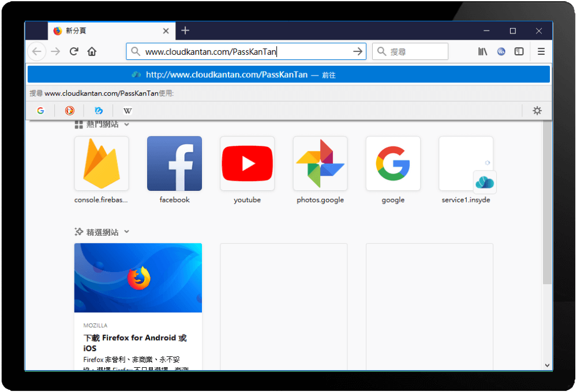
Task: Close the Firefox window
Action: tap(539, 31)
